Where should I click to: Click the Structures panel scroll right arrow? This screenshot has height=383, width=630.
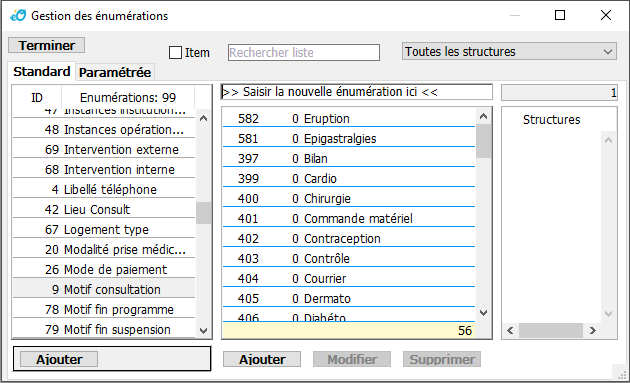pos(593,330)
